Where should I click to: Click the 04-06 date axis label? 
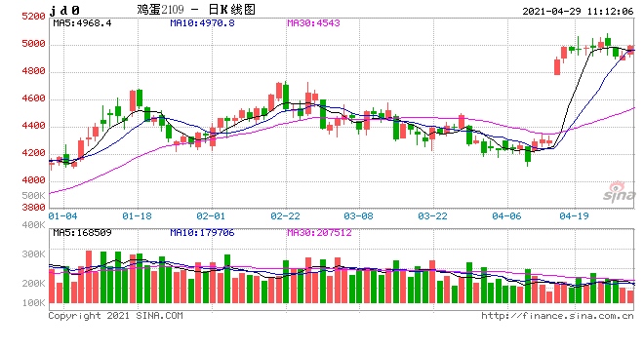coord(506,215)
